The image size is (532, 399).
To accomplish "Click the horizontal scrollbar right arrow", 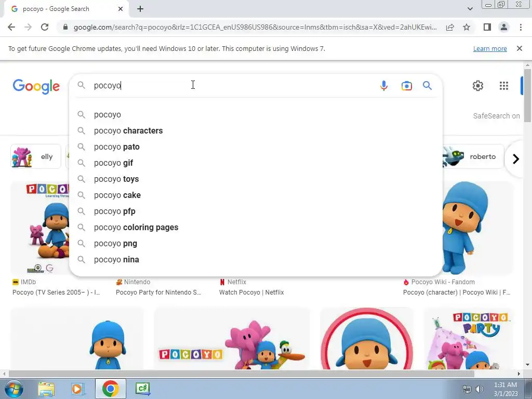I will [519, 374].
